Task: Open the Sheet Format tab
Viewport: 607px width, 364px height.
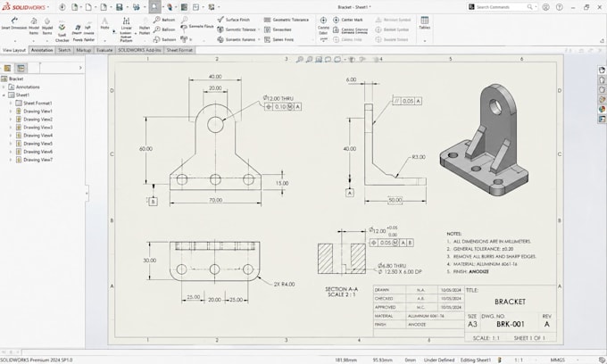Action: tap(179, 50)
